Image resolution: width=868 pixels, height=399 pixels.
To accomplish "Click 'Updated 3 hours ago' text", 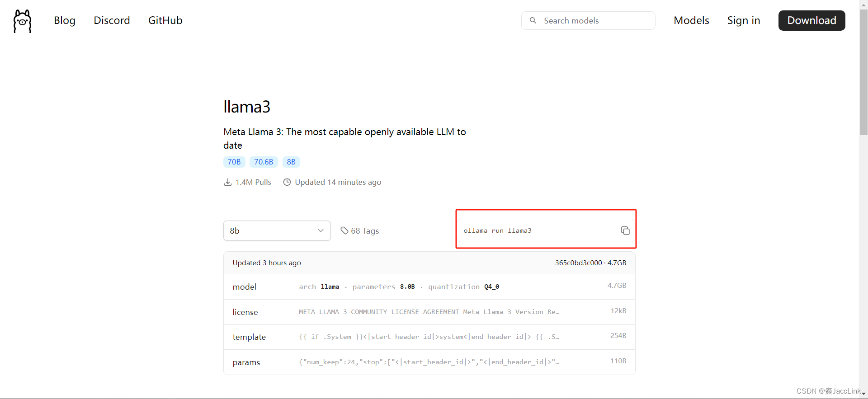I will [267, 263].
